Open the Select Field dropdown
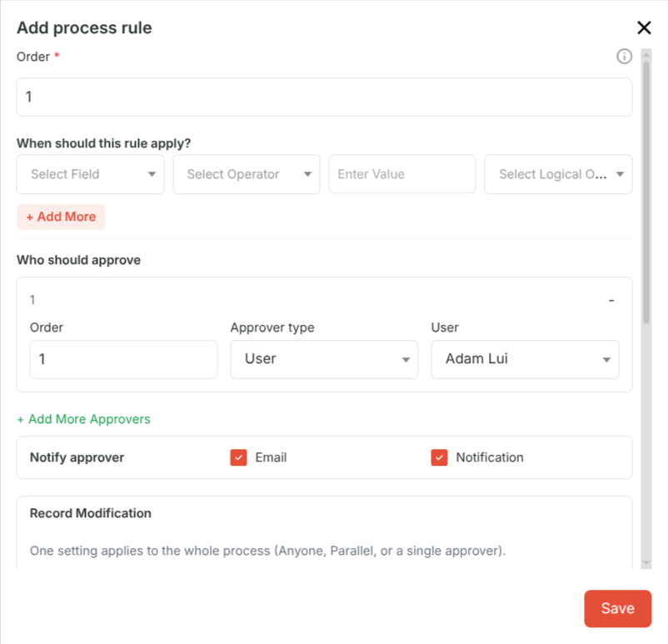The height and width of the screenshot is (644, 668). (x=90, y=174)
